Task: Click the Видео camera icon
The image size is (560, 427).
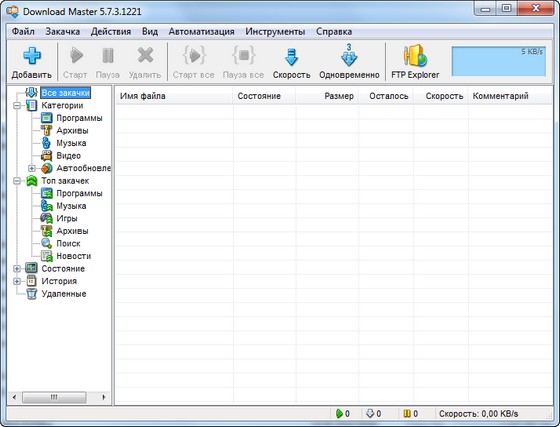Action: [x=46, y=156]
